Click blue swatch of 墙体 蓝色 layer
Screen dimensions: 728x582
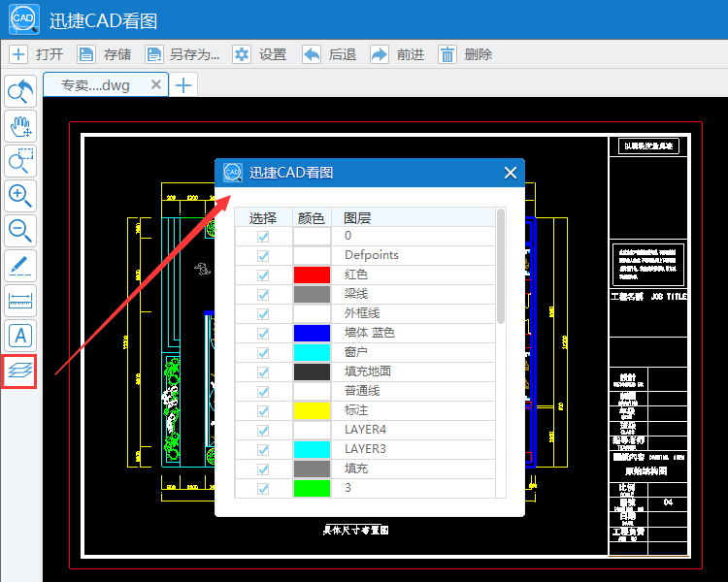coord(312,334)
